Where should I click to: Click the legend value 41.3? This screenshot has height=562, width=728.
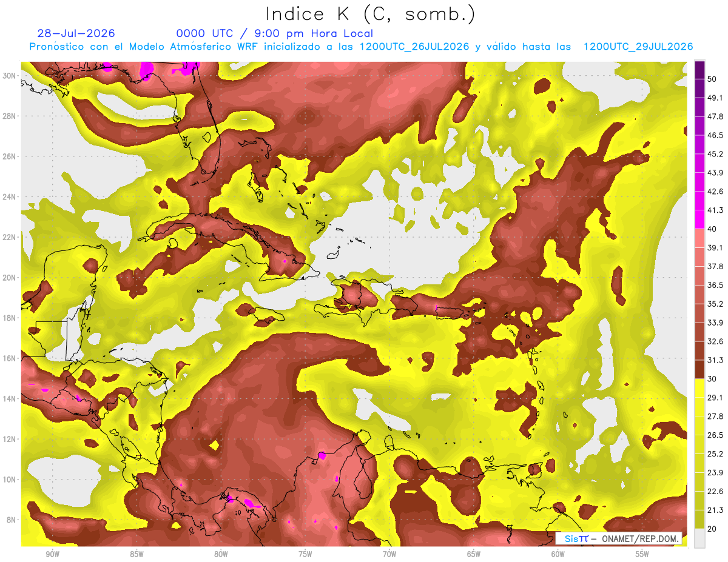(x=715, y=210)
